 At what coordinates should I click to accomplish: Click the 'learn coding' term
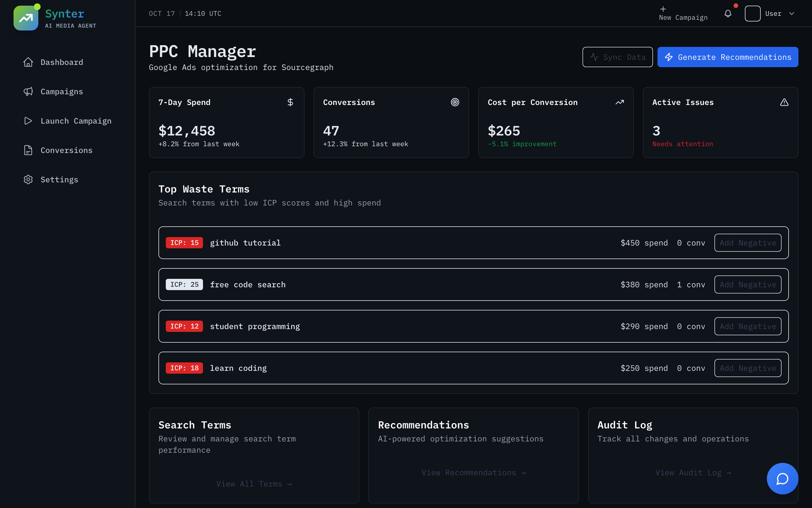pos(238,368)
